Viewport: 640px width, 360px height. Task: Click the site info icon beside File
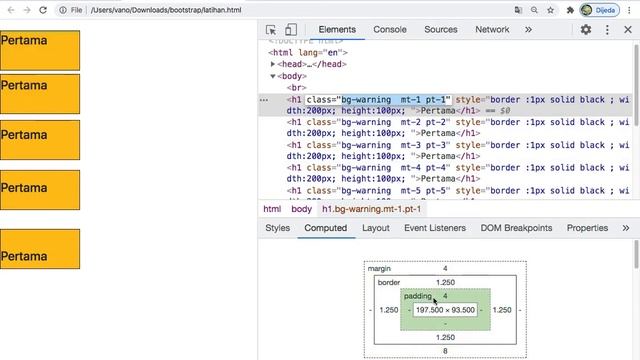62,10
